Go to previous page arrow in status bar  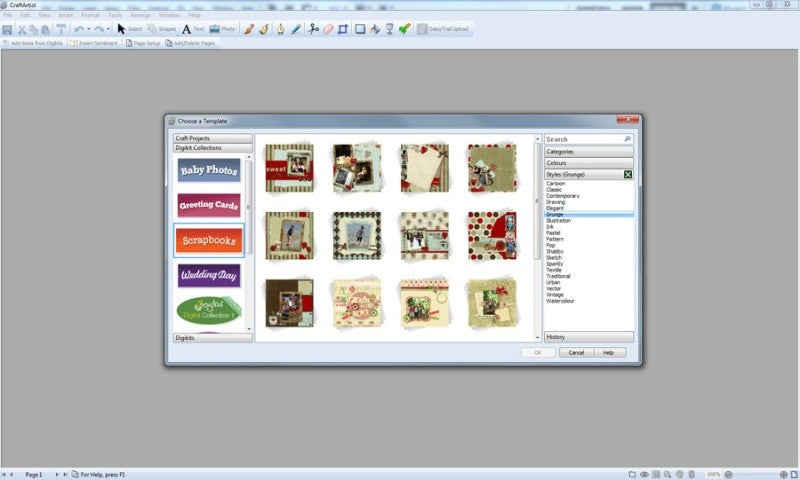pos(11,474)
